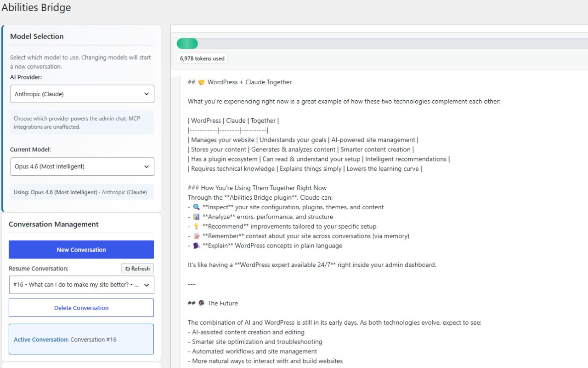Click the magnifying glass emoji beside Inspect
588x368 pixels.
pos(196,207)
